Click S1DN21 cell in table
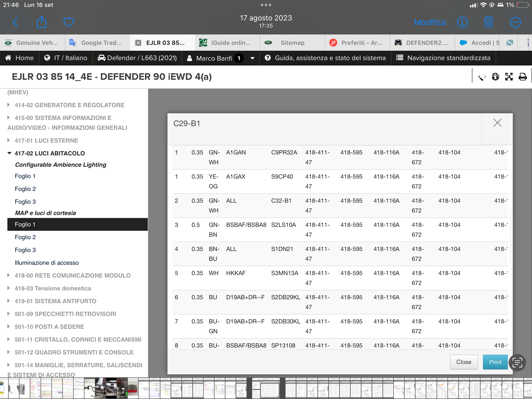The width and height of the screenshot is (532, 399). point(282,249)
